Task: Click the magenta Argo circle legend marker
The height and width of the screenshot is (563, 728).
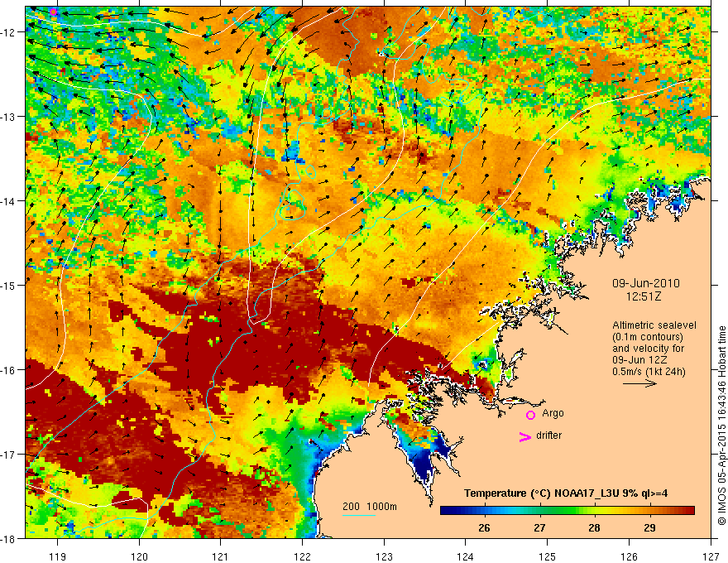Action: tap(530, 415)
